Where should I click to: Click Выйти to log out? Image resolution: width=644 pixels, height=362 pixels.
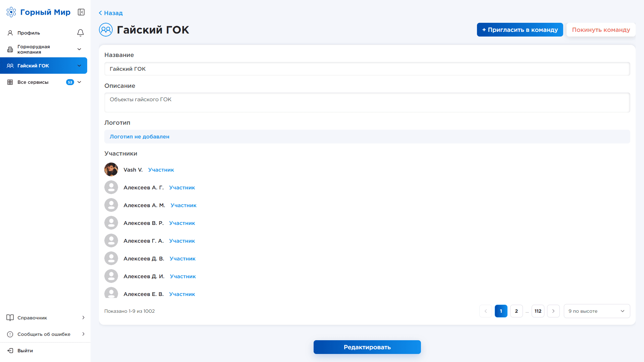[25, 351]
